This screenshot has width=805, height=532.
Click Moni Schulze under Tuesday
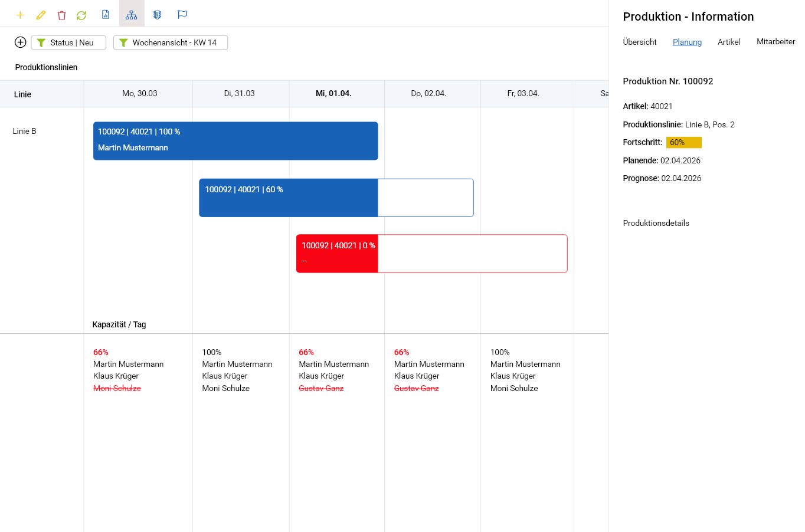226,388
